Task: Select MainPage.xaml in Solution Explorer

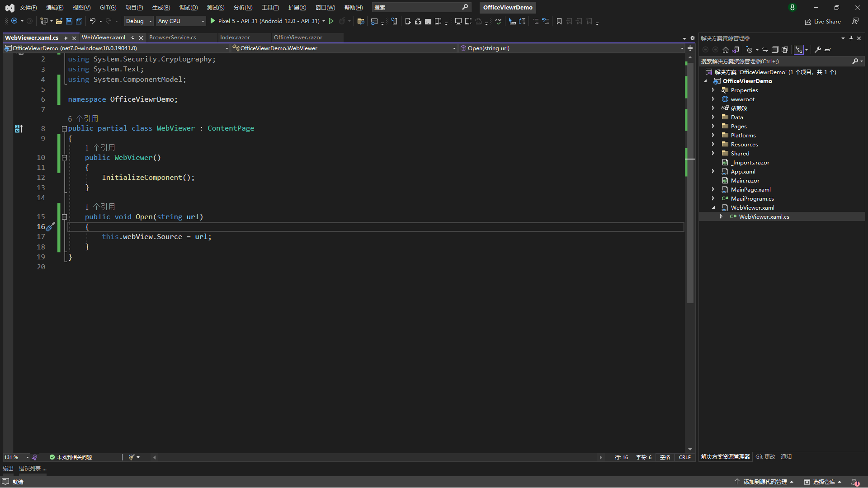Action: [750, 189]
